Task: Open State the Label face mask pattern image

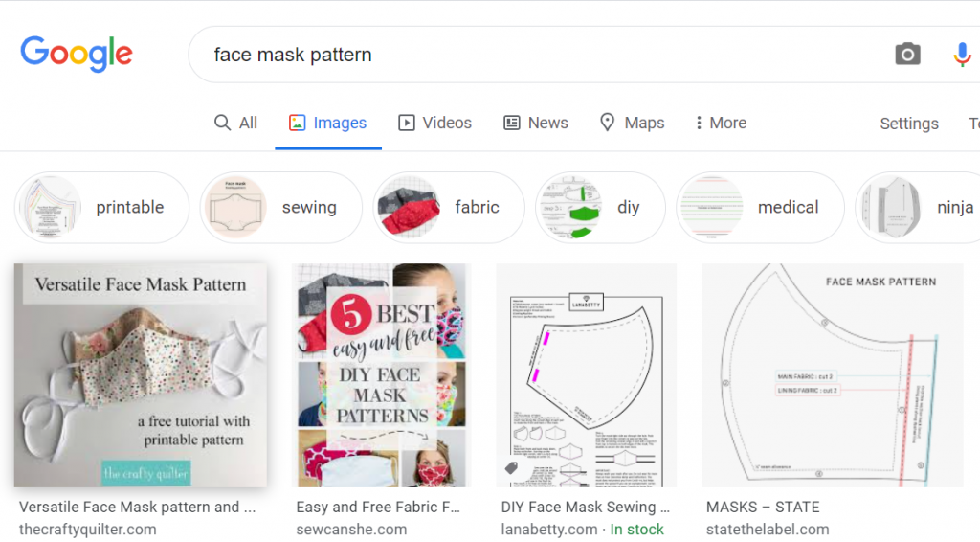Action: tap(832, 375)
